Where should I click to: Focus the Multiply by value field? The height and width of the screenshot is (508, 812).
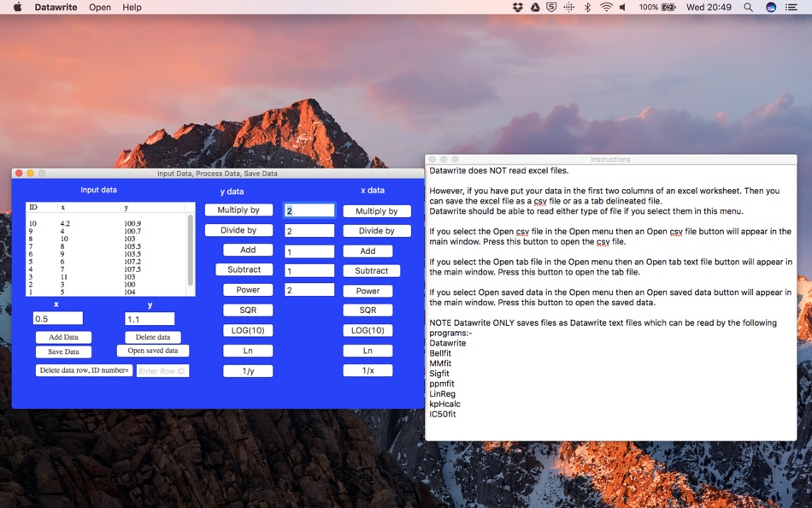tap(309, 210)
